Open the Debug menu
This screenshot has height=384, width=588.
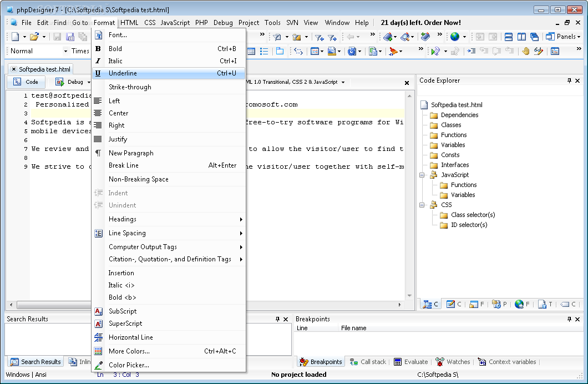click(223, 23)
